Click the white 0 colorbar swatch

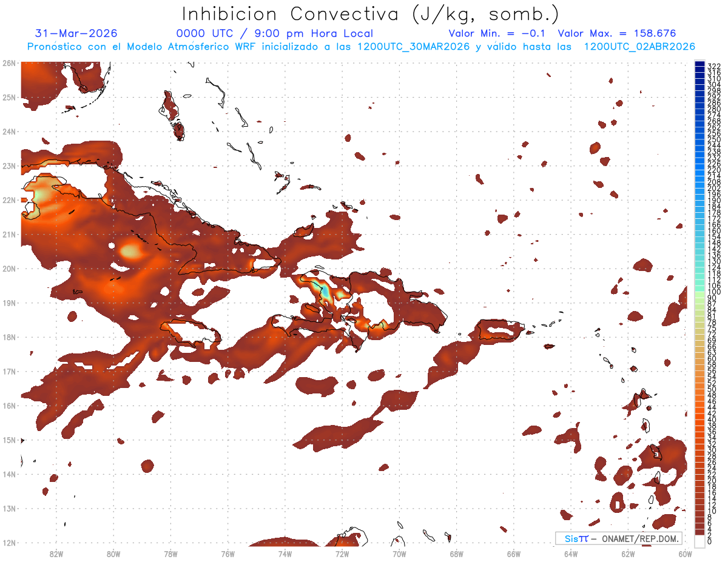pyautogui.click(x=700, y=540)
